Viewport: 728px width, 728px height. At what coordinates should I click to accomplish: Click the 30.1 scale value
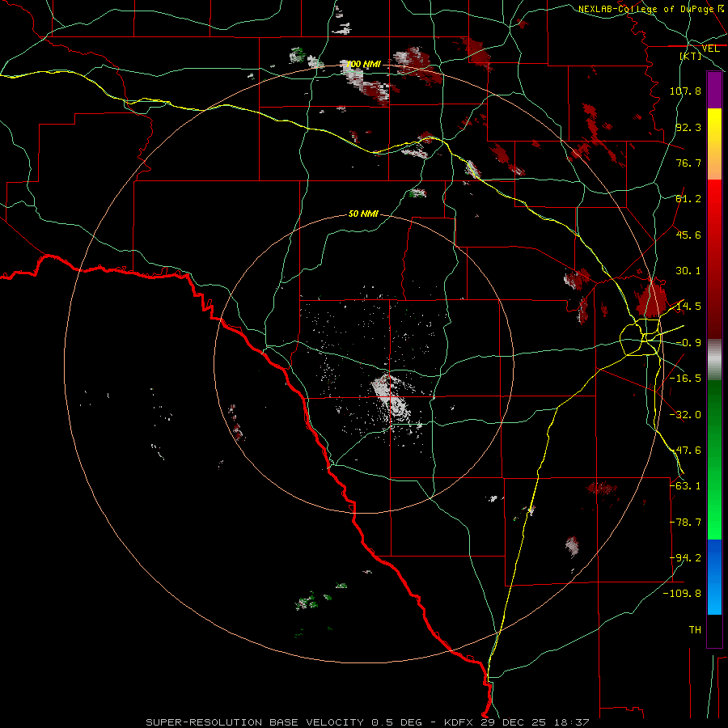(x=688, y=271)
